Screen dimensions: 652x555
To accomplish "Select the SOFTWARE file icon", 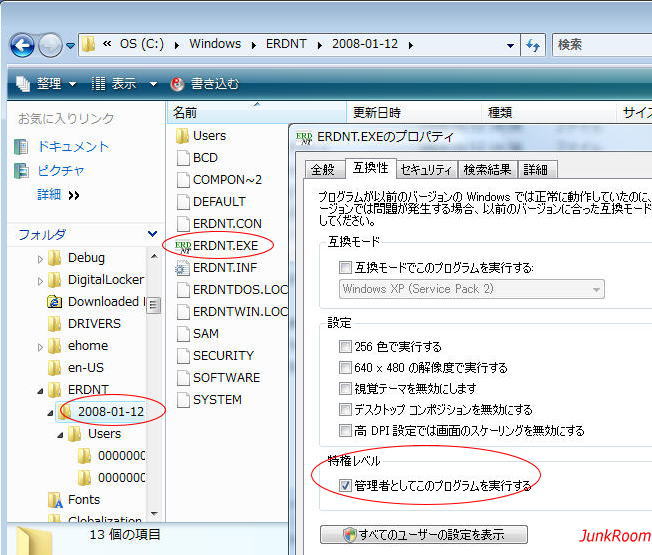I will [183, 378].
